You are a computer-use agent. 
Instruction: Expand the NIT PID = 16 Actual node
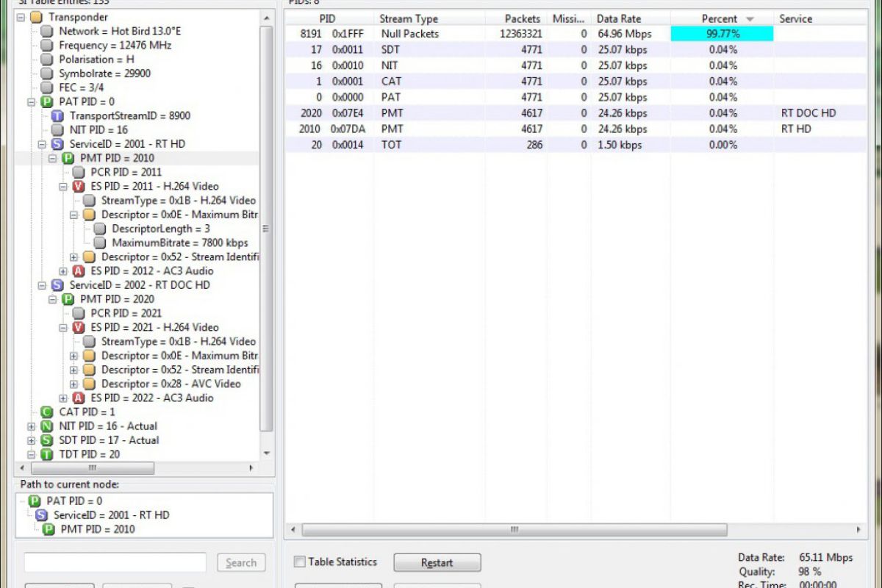click(31, 426)
